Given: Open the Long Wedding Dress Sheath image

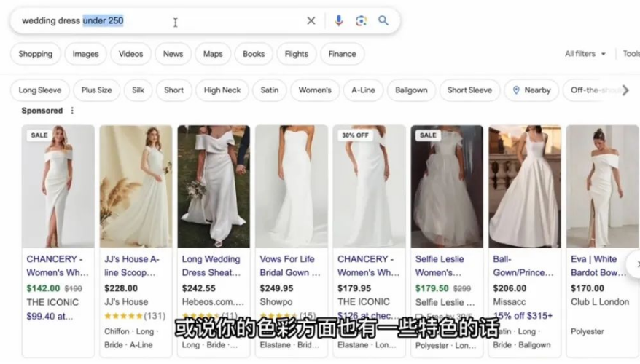Looking at the screenshot, I should [x=214, y=186].
